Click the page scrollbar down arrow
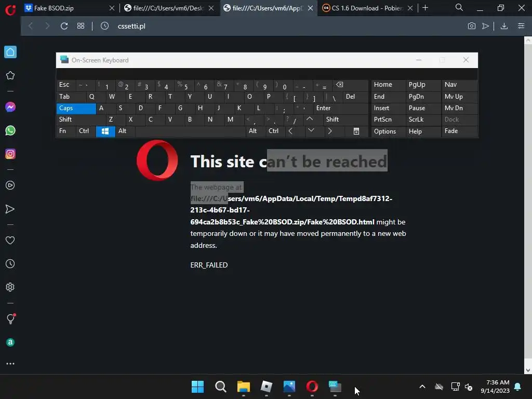This screenshot has width=532, height=399. click(x=528, y=370)
